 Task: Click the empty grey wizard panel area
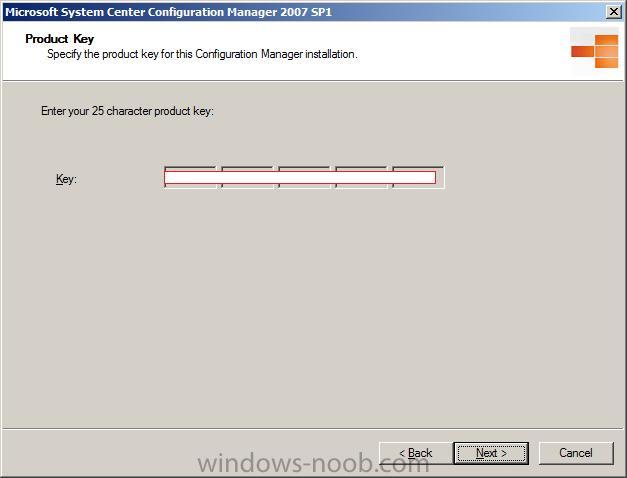312,304
